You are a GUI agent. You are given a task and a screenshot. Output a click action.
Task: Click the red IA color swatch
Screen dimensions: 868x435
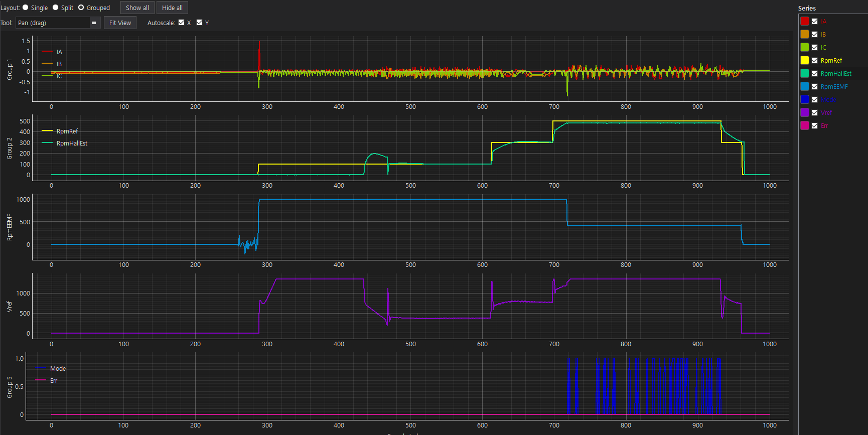tap(805, 21)
